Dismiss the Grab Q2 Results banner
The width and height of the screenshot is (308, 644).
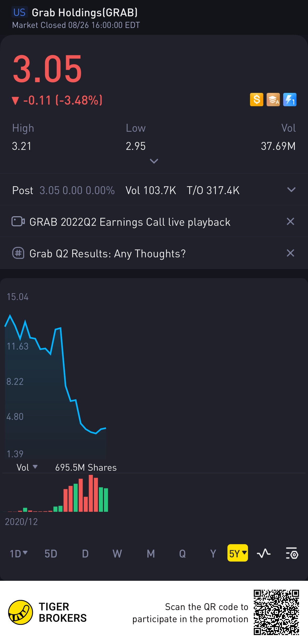click(x=290, y=253)
